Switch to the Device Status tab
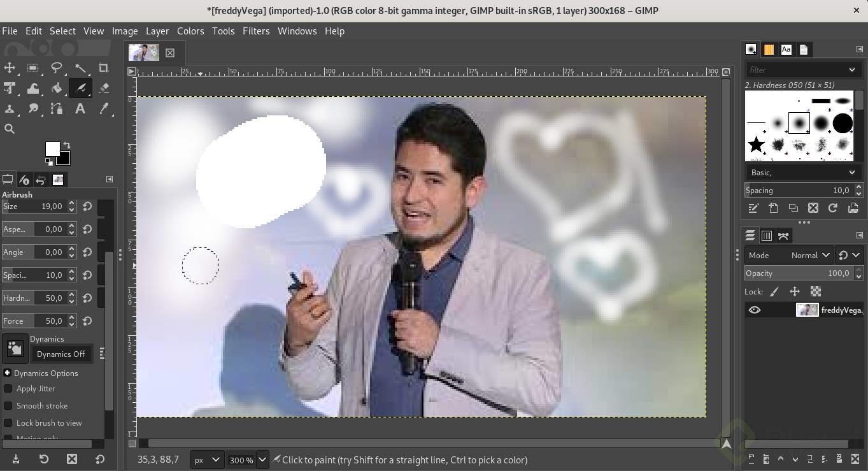 coord(24,180)
